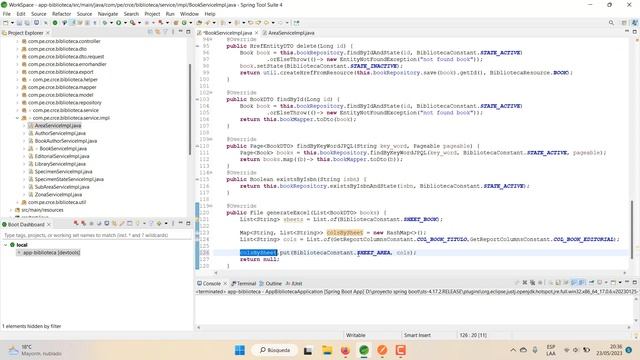Minimize the Project Explorer panel
Screen dimensions: 640x360
coord(180,31)
